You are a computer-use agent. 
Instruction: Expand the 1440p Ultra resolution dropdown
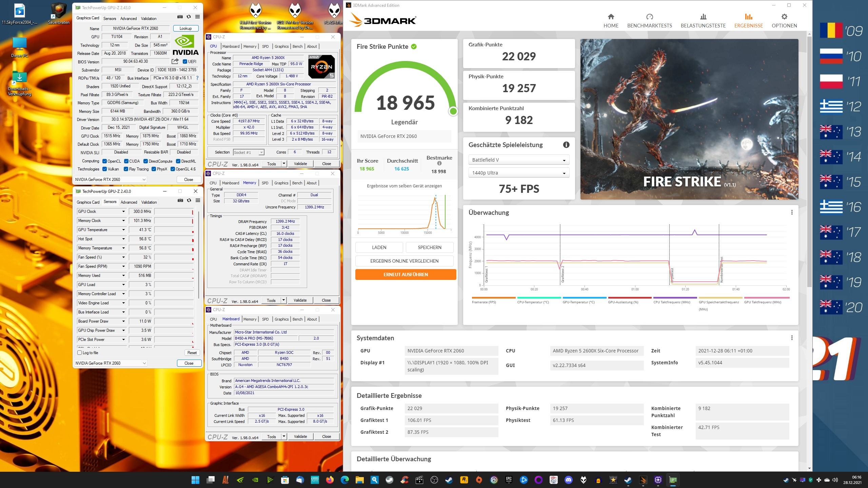(x=518, y=173)
